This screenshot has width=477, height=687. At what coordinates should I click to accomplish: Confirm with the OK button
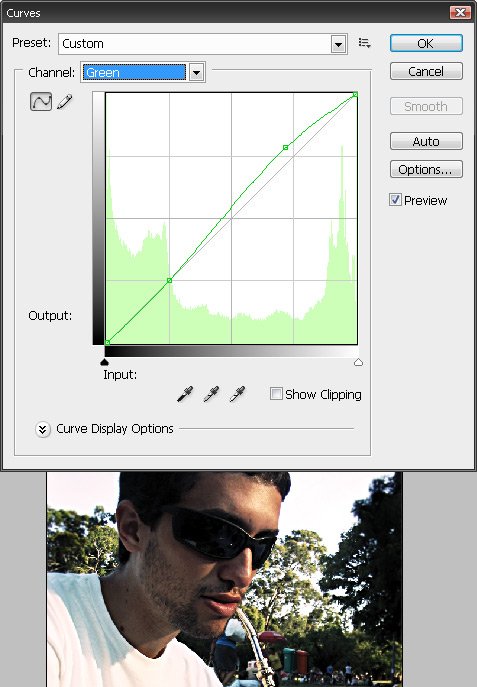pyautogui.click(x=426, y=43)
